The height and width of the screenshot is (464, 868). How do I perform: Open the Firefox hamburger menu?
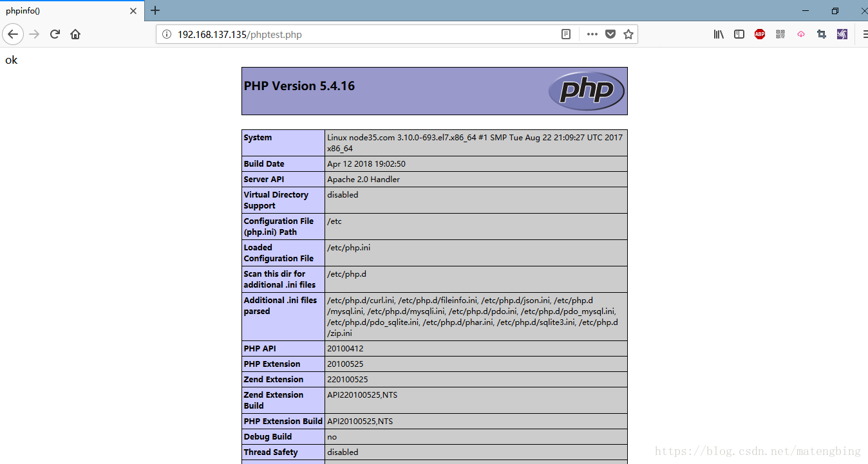865,34
